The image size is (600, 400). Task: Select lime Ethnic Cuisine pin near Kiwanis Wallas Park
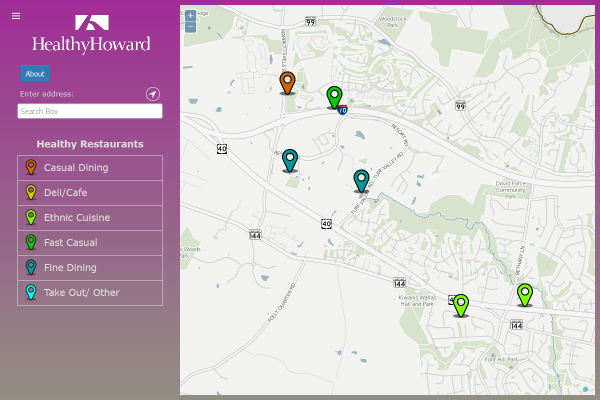coord(461,305)
